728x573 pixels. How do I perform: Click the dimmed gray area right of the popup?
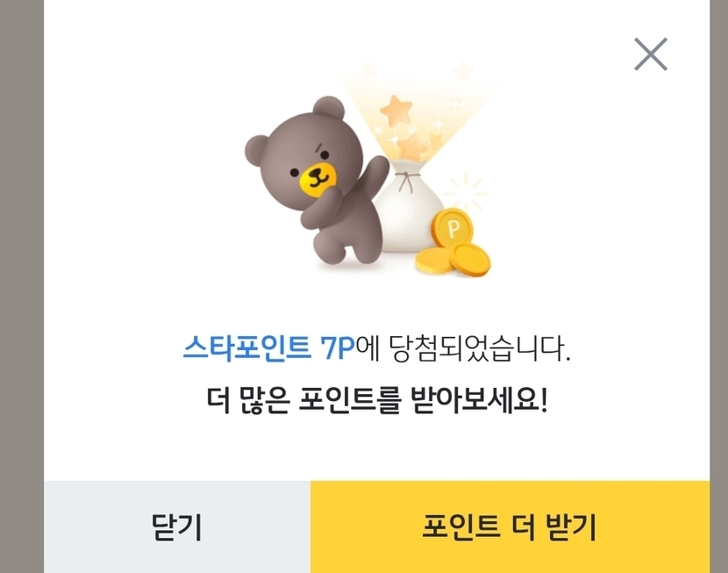pos(718,286)
